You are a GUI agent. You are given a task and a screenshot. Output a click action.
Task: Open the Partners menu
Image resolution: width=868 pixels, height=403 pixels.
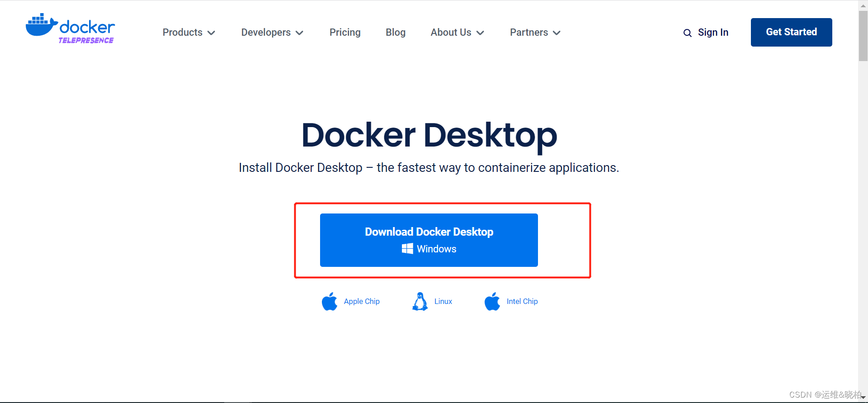click(529, 33)
